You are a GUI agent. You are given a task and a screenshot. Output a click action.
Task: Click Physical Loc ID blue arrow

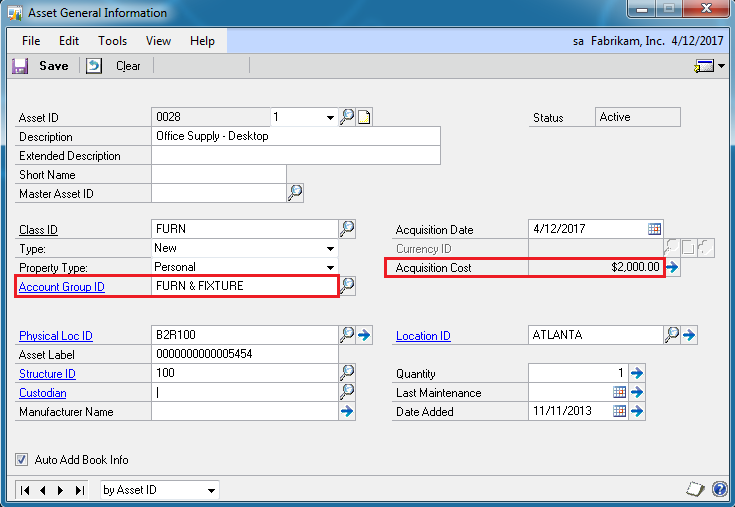click(x=364, y=335)
